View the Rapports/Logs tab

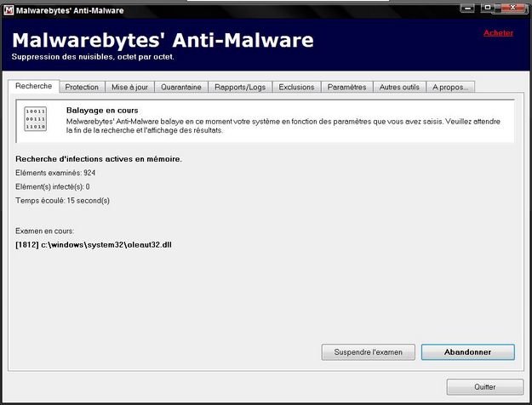pos(240,87)
